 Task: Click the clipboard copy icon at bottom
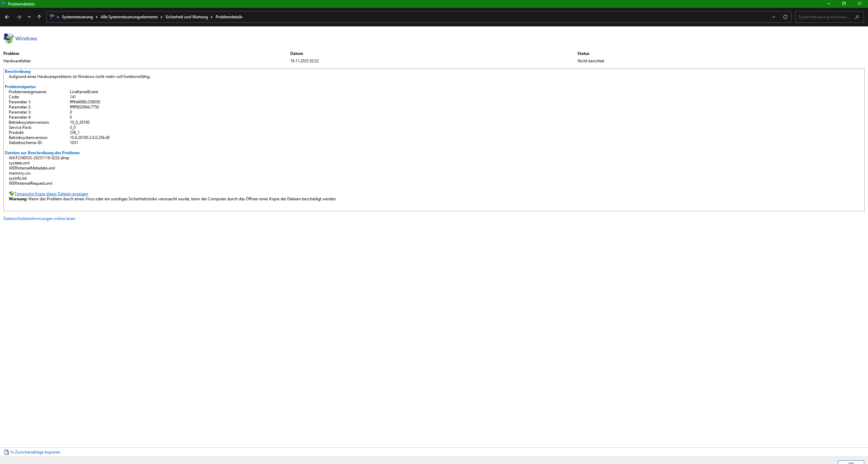(6, 452)
